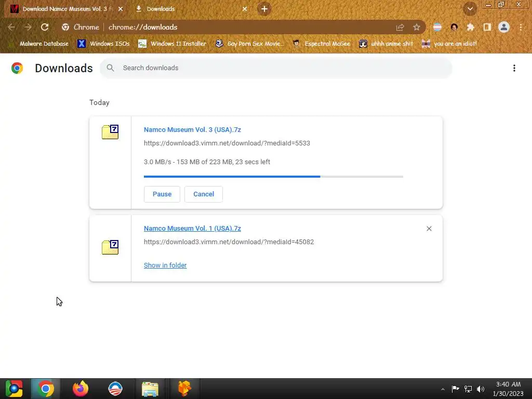The height and width of the screenshot is (399, 532).
Task: Open the Action Center flag icon
Action: click(455, 389)
